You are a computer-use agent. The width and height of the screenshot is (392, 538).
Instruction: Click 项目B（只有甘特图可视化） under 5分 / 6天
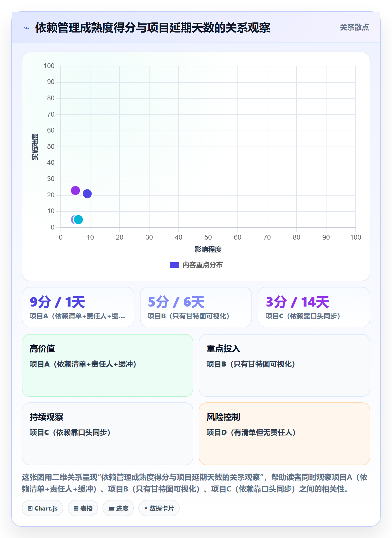pyautogui.click(x=189, y=316)
